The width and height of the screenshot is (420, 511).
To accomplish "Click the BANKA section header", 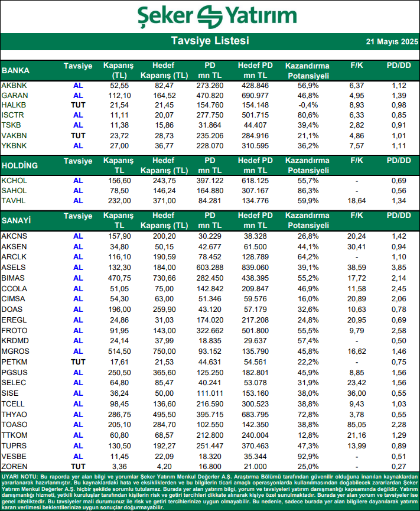I will pos(15,71).
